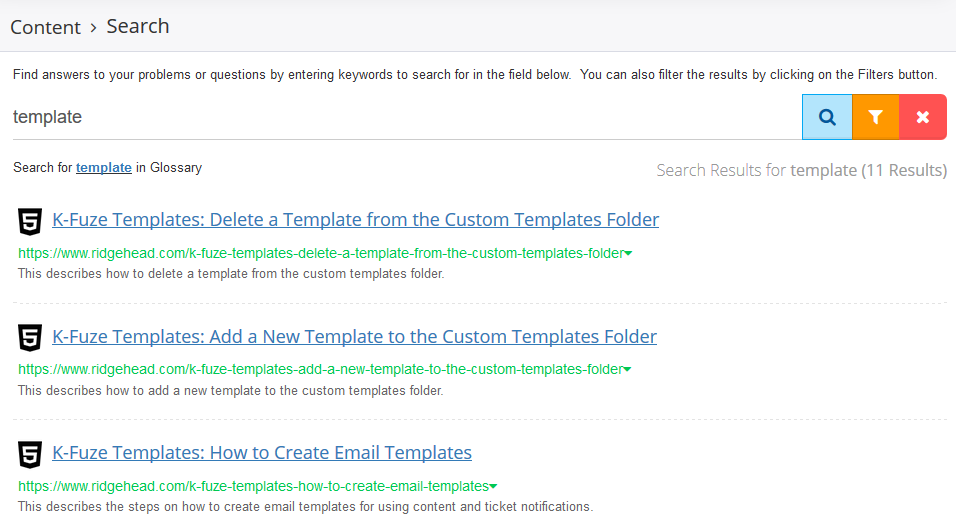The height and width of the screenshot is (526, 956).
Task: Go to Content in the breadcrumb
Action: tap(45, 27)
